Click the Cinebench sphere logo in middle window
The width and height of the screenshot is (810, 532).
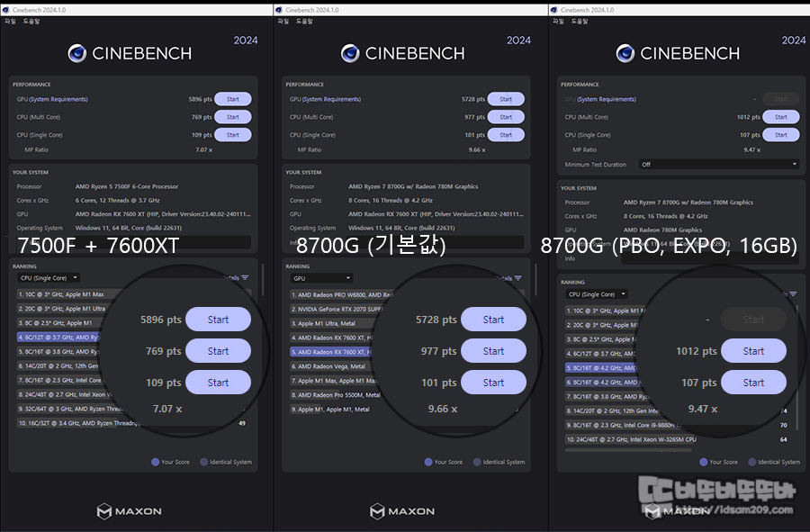pyautogui.click(x=350, y=53)
